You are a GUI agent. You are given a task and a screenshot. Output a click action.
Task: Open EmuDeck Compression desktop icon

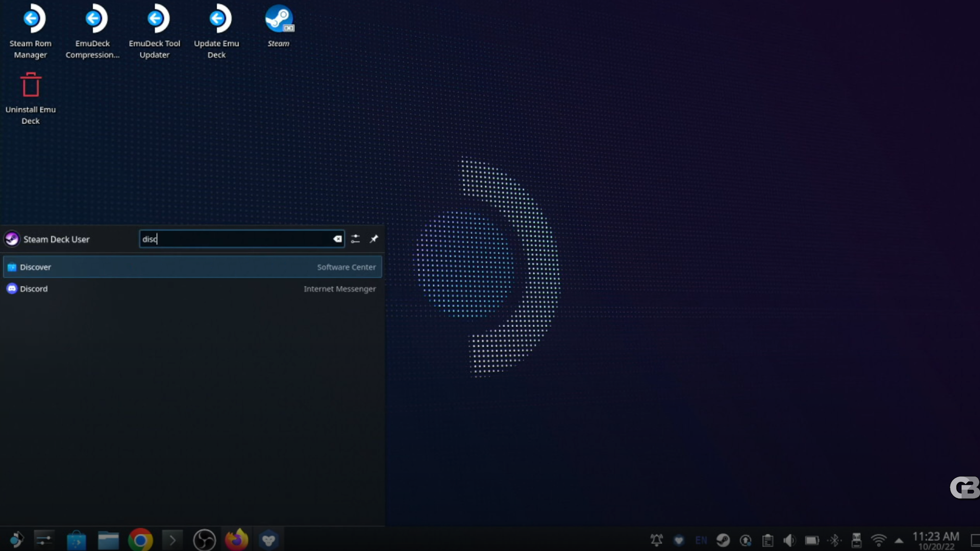pyautogui.click(x=93, y=31)
